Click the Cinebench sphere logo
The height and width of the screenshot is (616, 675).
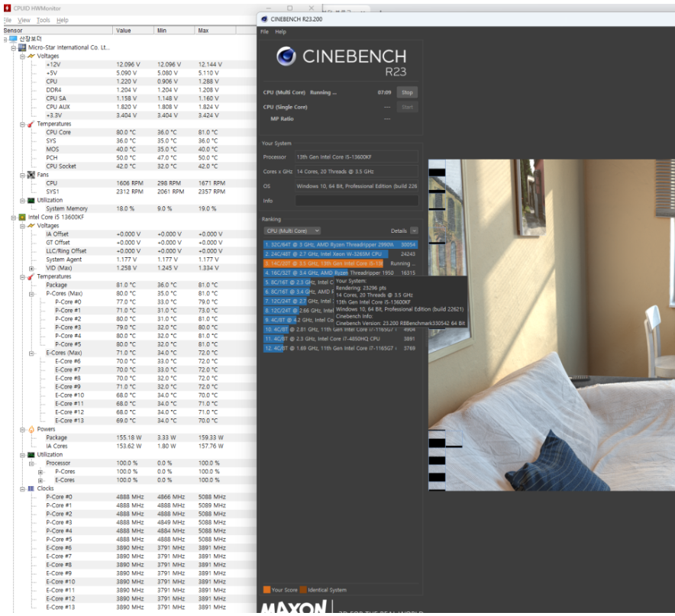(286, 56)
